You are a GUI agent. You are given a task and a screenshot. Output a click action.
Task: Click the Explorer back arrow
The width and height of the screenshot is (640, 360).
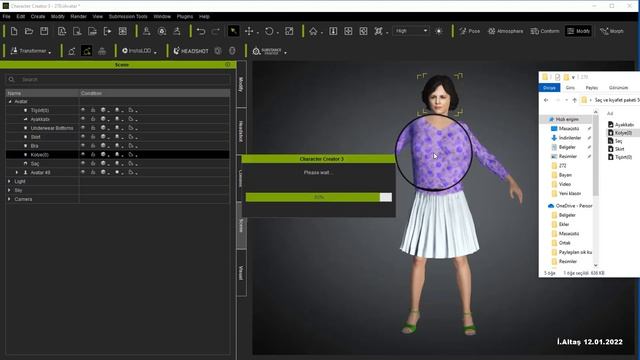click(546, 100)
